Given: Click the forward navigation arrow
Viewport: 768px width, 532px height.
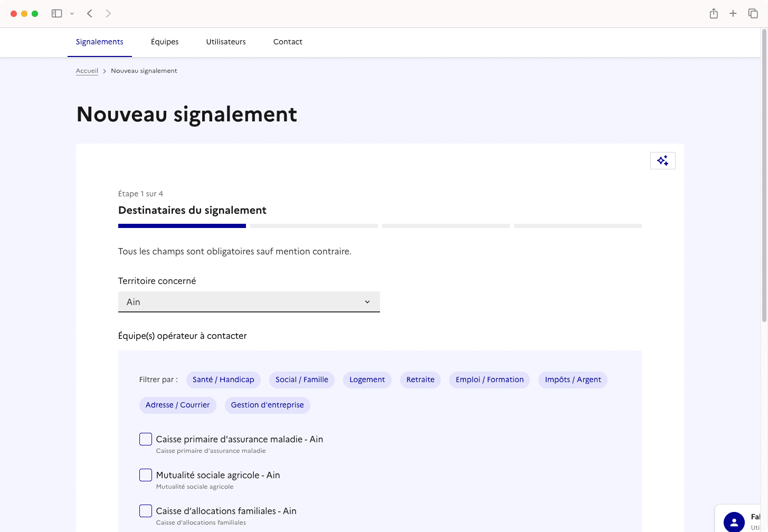Looking at the screenshot, I should coord(108,13).
